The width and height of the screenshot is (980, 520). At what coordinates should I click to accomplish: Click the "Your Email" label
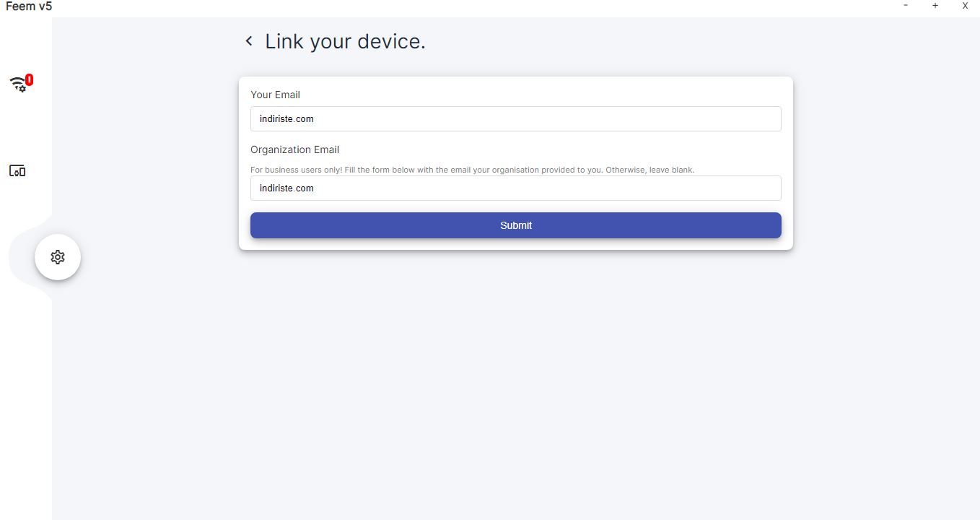pyautogui.click(x=275, y=95)
